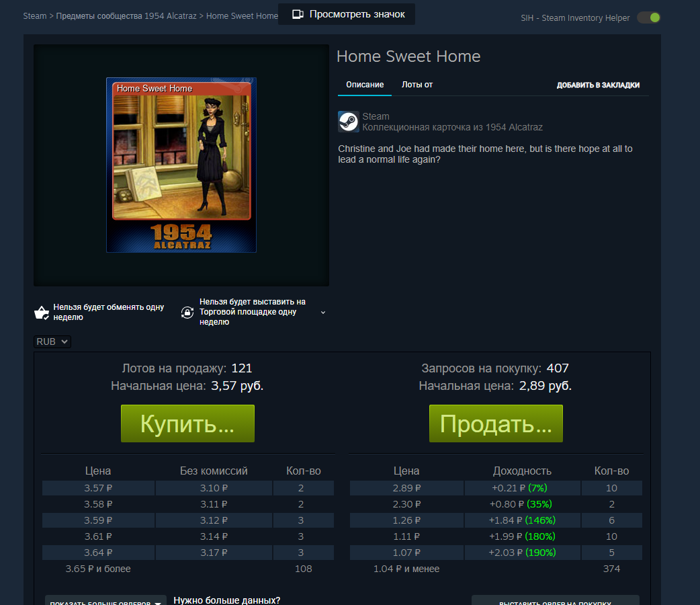Click the Home Sweet Home card image
Image resolution: width=700 pixels, height=605 pixels.
point(181,165)
